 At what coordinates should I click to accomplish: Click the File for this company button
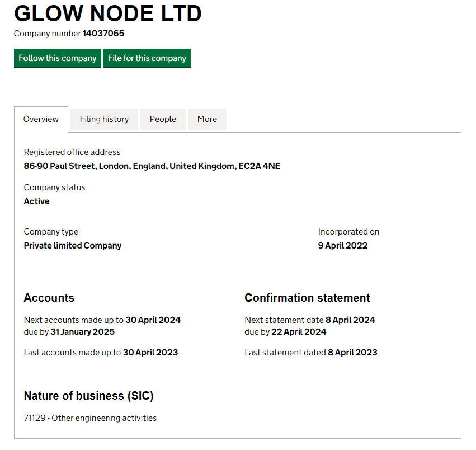coord(147,58)
